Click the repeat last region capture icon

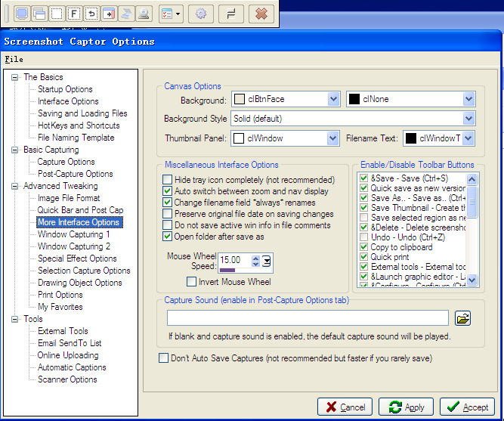(x=91, y=14)
